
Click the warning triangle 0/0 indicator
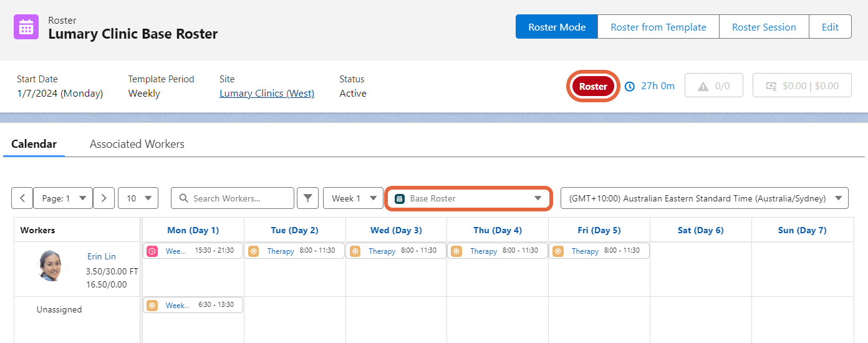(713, 86)
